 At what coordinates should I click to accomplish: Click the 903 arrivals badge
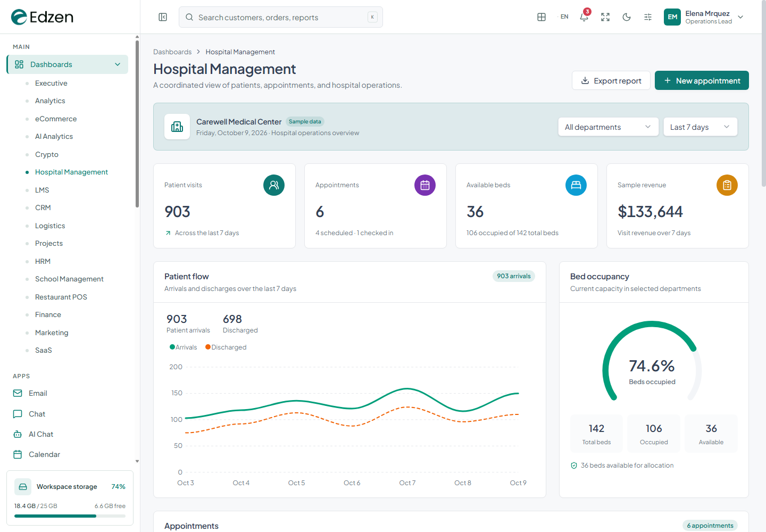(514, 276)
